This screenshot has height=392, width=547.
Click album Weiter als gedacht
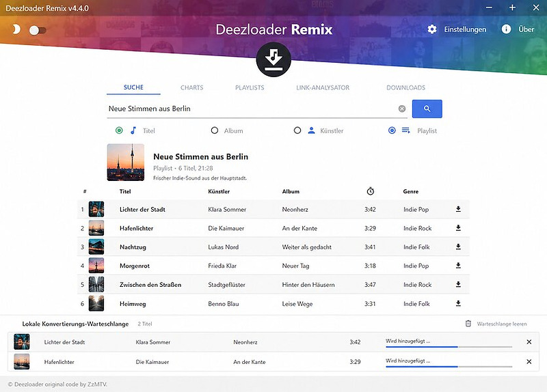tap(306, 247)
